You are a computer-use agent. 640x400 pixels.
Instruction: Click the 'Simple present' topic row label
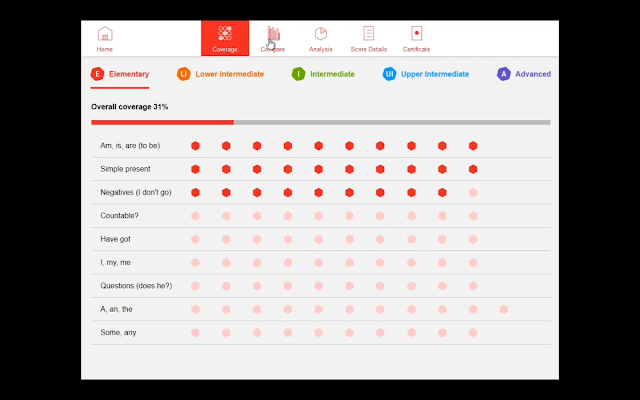(125, 169)
